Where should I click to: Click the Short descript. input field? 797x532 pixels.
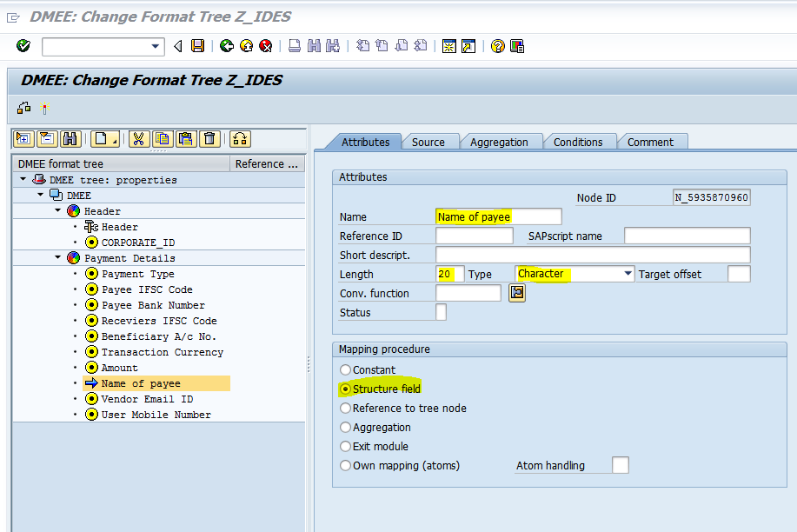tap(592, 255)
